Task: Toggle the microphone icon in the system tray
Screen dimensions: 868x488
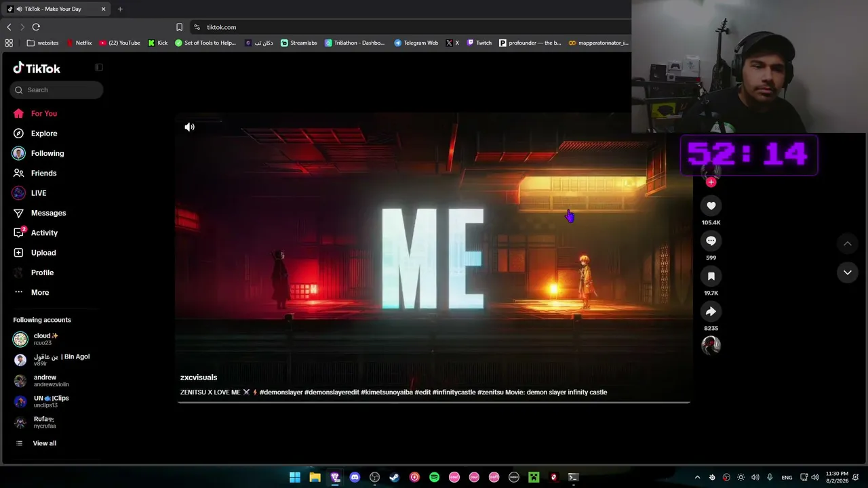Action: click(x=770, y=477)
